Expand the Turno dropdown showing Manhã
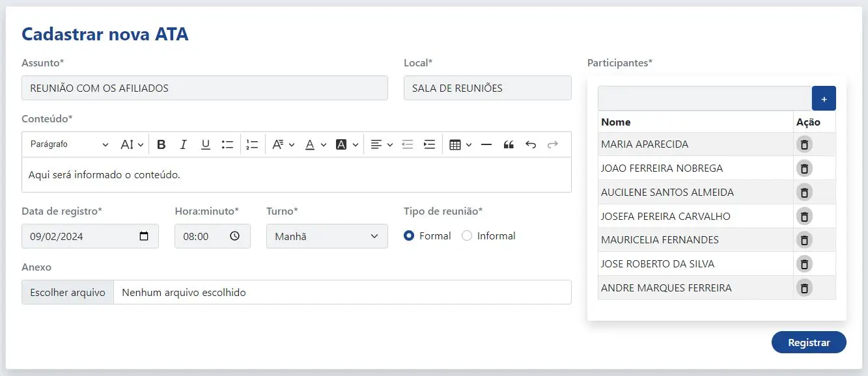This screenshot has height=376, width=868. point(326,236)
